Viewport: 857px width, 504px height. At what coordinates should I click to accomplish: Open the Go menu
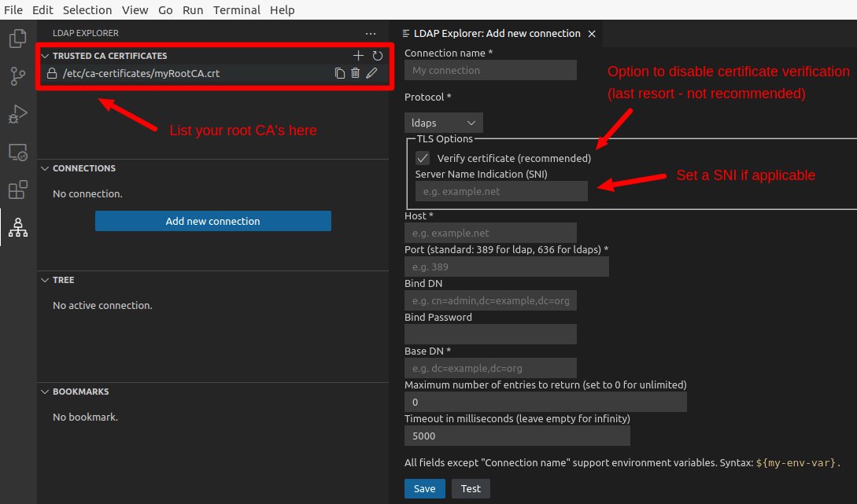pos(165,10)
